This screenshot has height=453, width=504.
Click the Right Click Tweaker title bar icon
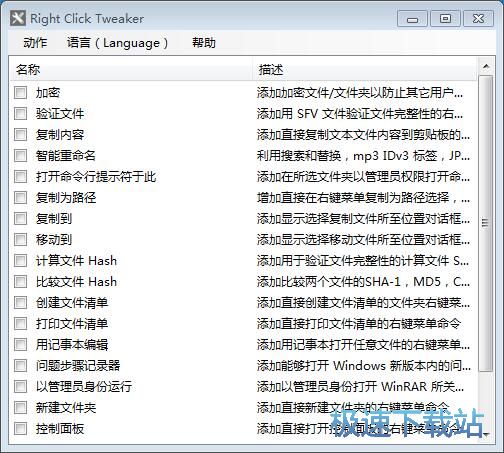click(17, 18)
